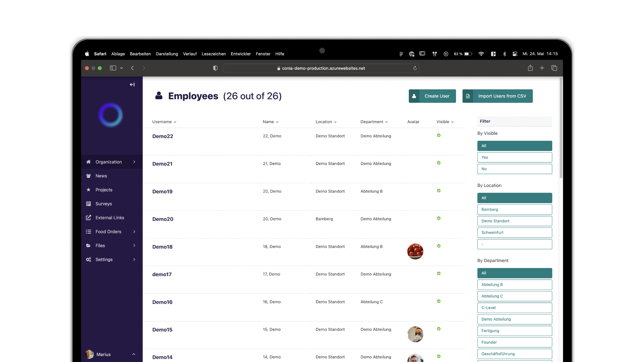The width and height of the screenshot is (644, 362).
Task: Click the External Links icon
Action: click(x=89, y=218)
